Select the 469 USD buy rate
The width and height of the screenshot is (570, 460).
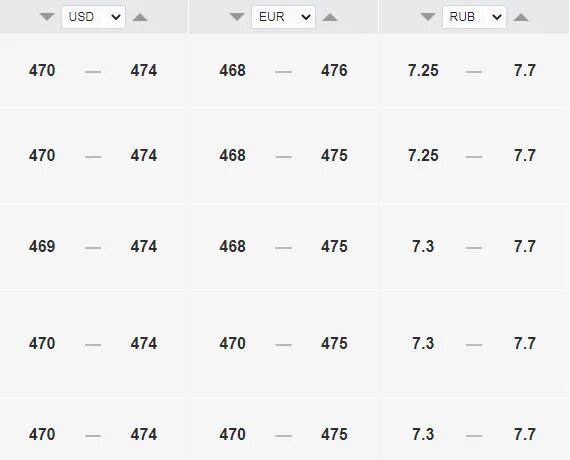pyautogui.click(x=42, y=247)
